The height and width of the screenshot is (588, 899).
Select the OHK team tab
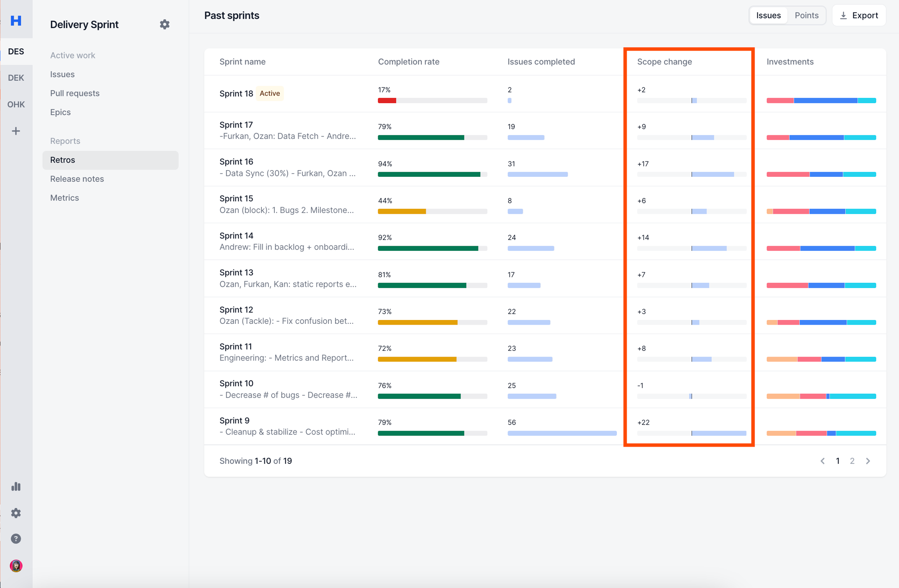coord(16,104)
